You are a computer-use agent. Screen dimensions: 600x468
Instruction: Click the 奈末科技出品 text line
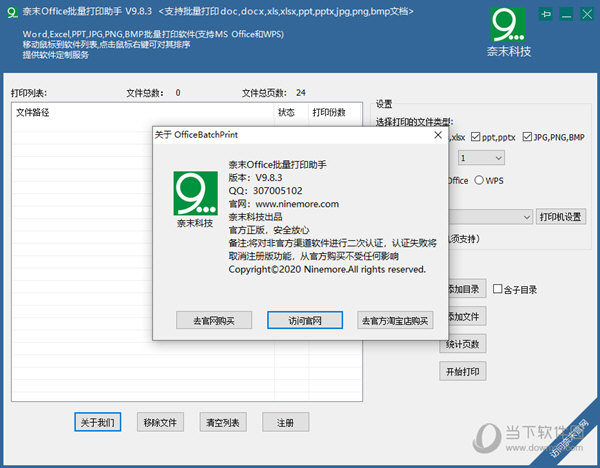click(256, 217)
